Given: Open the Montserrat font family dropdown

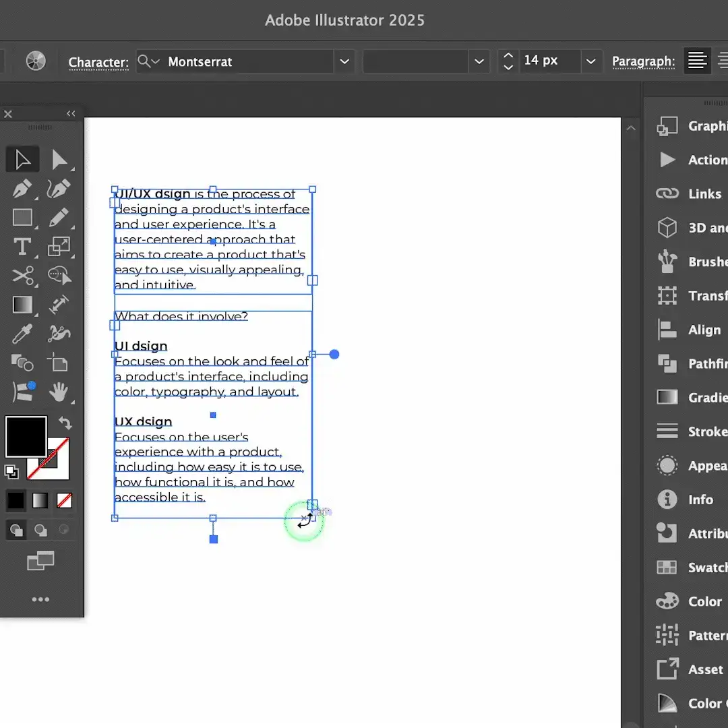Looking at the screenshot, I should tap(344, 61).
